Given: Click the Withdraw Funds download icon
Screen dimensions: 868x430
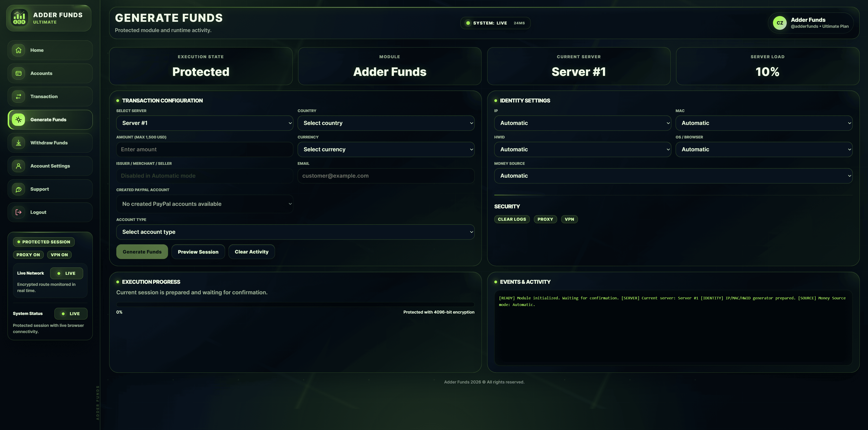Looking at the screenshot, I should click(19, 143).
